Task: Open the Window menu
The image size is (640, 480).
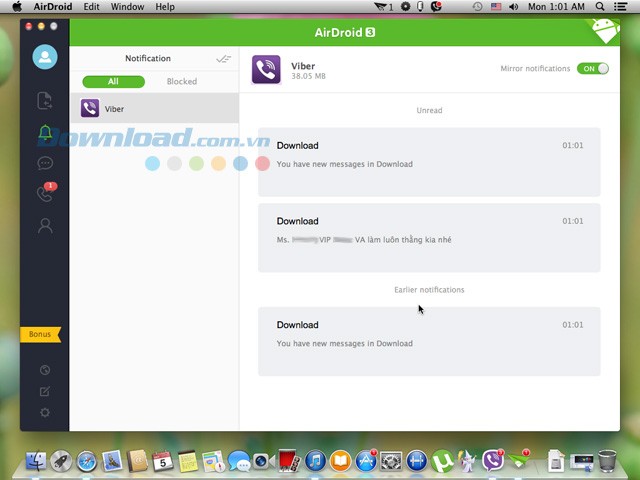Action: click(x=127, y=7)
